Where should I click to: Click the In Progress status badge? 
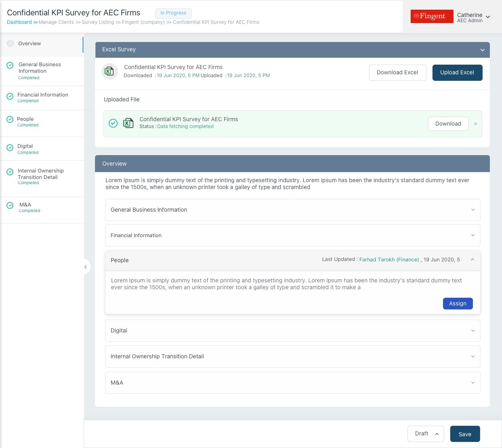tap(173, 13)
